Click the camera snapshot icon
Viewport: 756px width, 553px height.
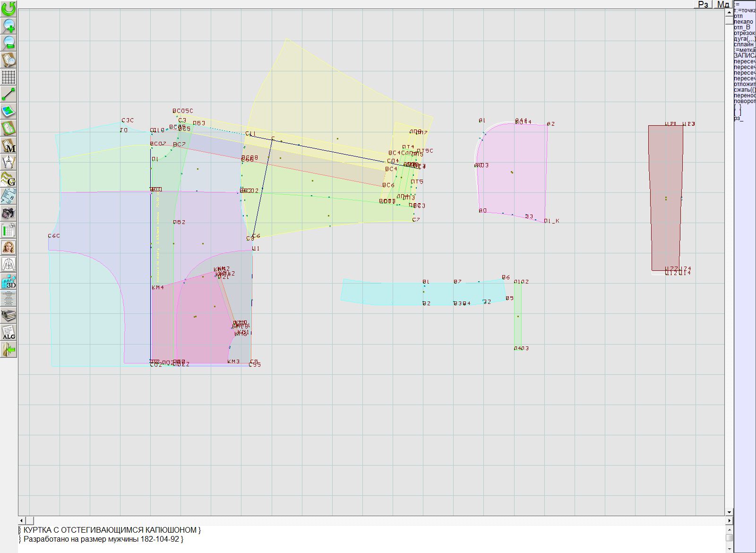[9, 213]
